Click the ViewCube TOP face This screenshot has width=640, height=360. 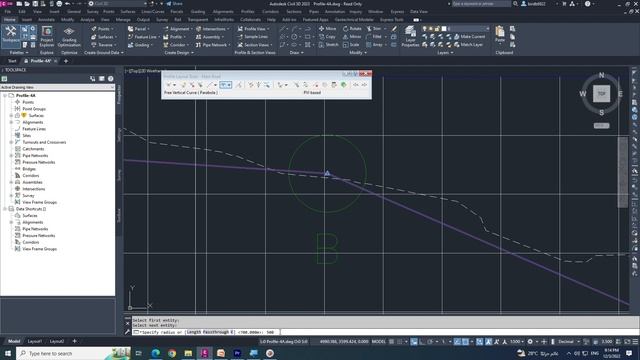click(601, 93)
